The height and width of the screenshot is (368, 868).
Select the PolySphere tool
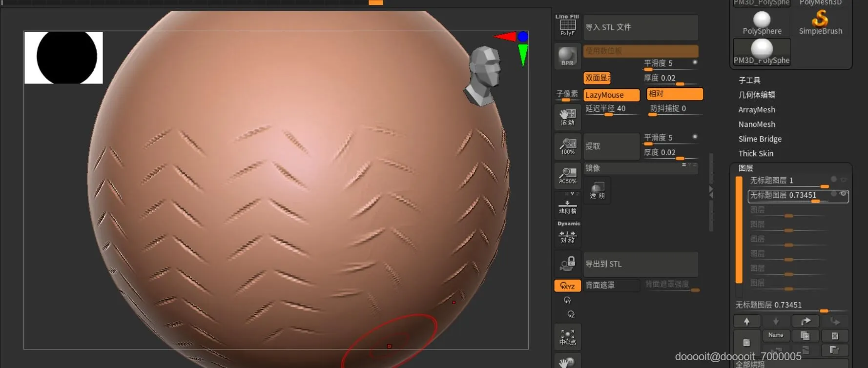(762, 23)
